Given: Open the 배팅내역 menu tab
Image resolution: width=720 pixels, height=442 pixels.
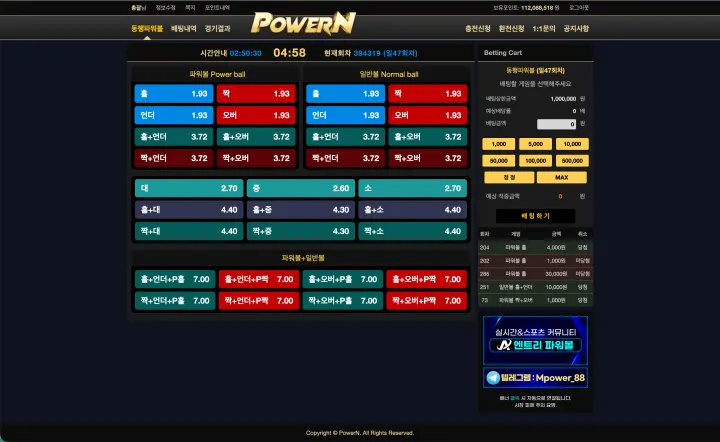Looking at the screenshot, I should click(184, 28).
